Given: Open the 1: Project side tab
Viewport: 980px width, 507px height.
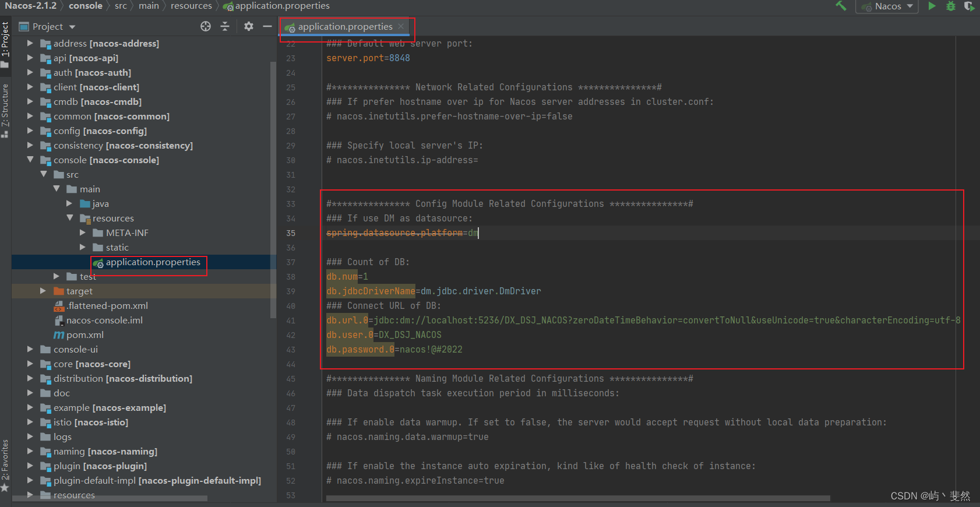Looking at the screenshot, I should click(5, 44).
